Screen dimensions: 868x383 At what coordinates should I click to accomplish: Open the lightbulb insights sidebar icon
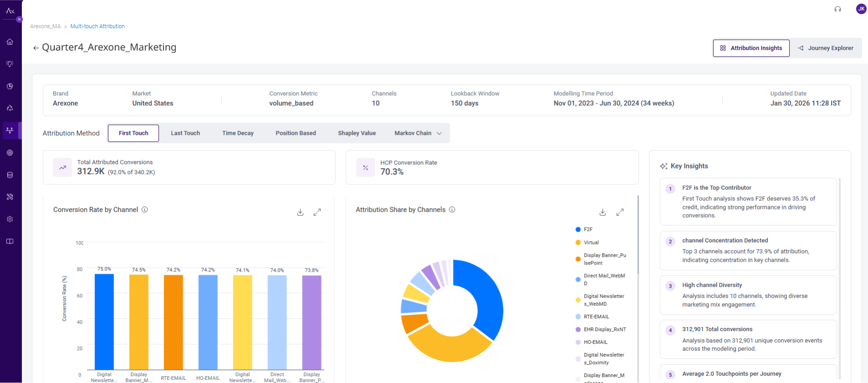10,64
